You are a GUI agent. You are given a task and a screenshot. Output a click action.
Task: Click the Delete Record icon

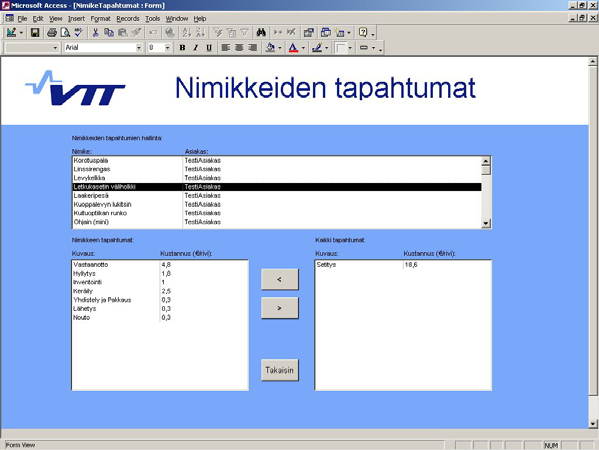point(291,33)
